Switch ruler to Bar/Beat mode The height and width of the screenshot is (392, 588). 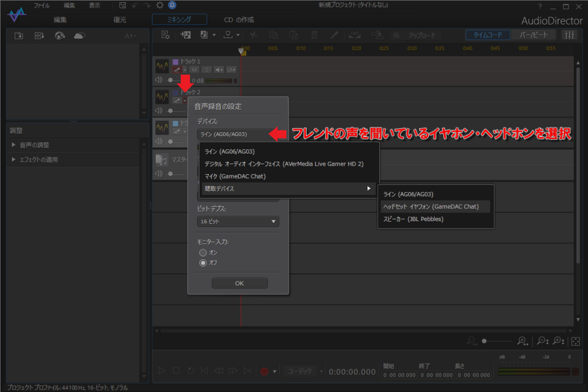point(533,35)
